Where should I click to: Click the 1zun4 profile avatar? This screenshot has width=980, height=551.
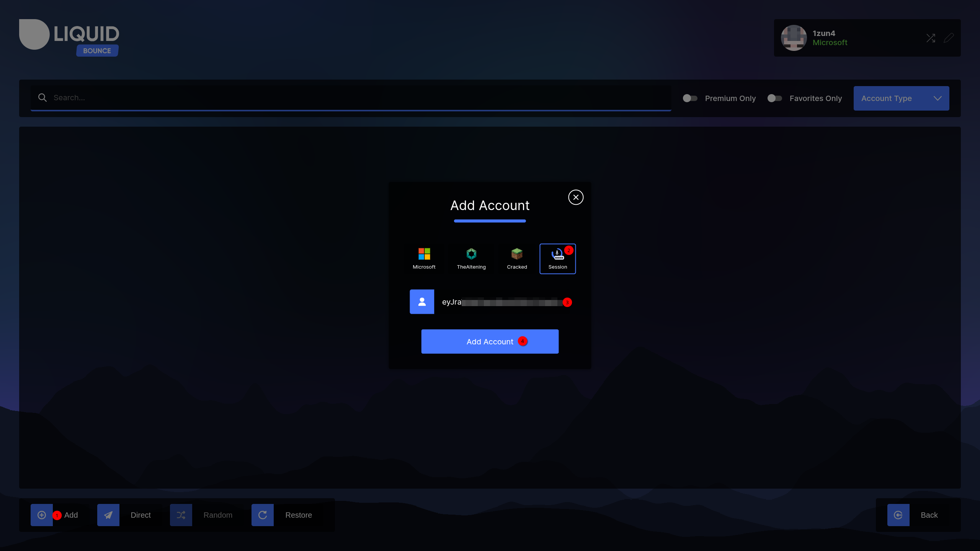(x=794, y=38)
